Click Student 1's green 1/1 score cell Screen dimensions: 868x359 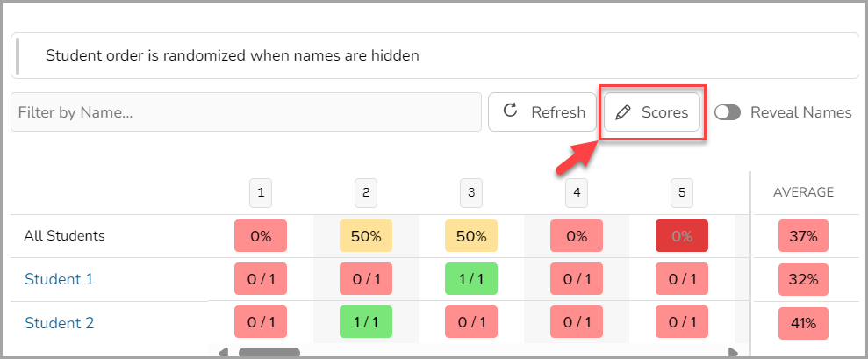point(471,278)
